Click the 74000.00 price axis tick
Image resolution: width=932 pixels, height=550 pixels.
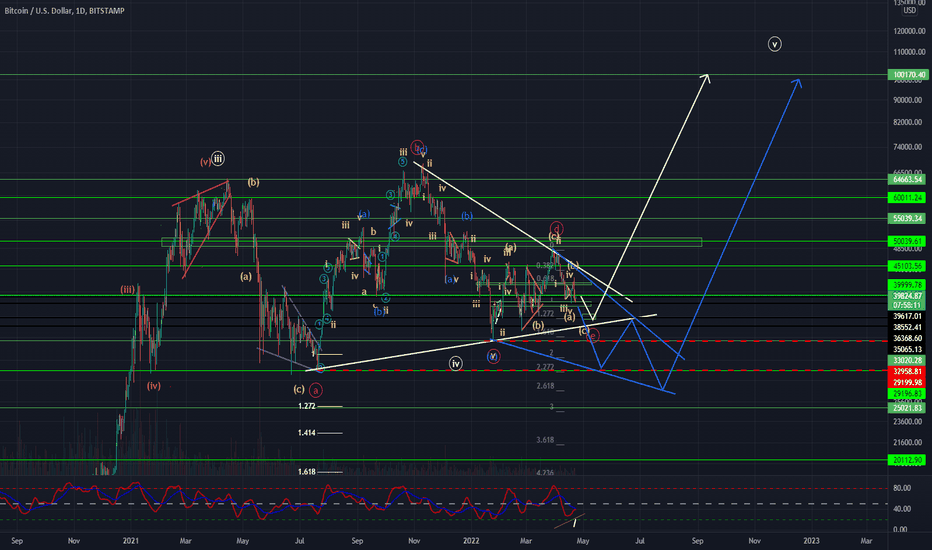pyautogui.click(x=909, y=147)
